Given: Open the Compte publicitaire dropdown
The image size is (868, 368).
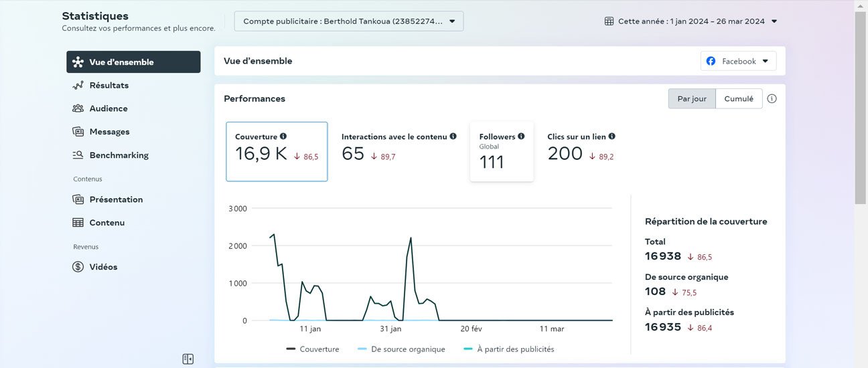Looking at the screenshot, I should point(348,21).
